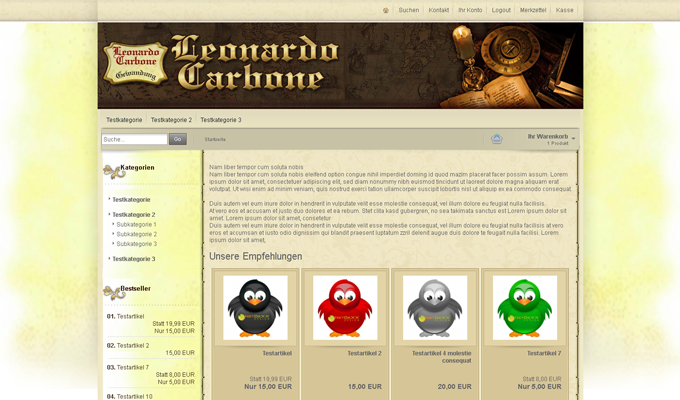Open the Testartikel product title link
680x400 pixels.
pos(277,353)
